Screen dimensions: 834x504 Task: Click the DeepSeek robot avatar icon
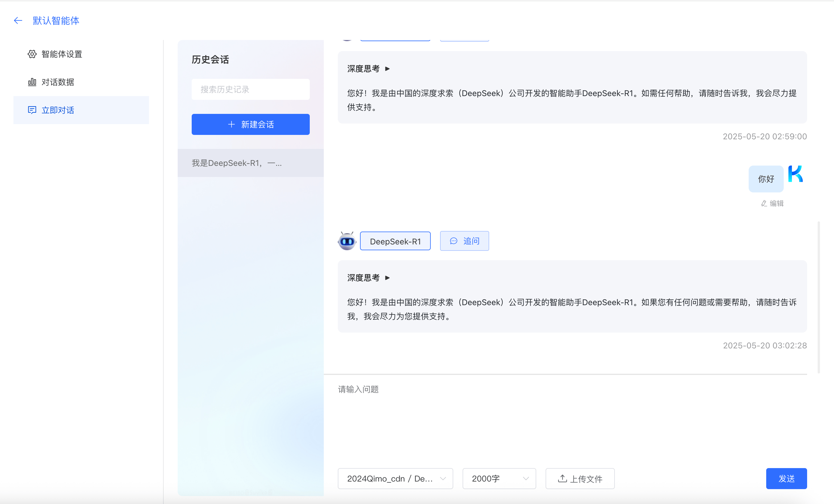click(347, 241)
